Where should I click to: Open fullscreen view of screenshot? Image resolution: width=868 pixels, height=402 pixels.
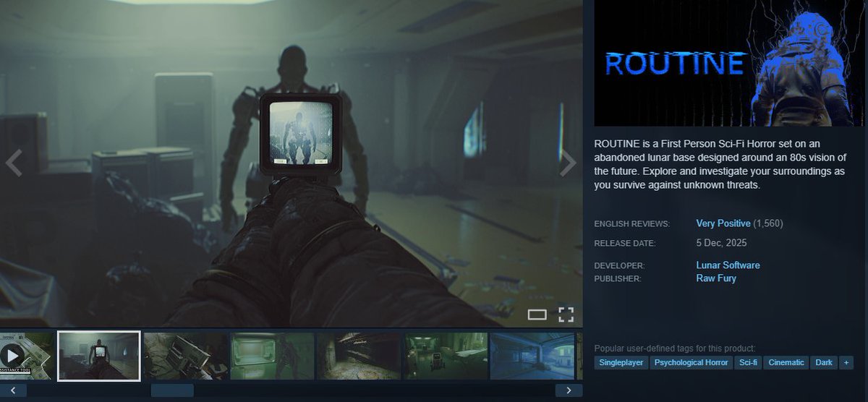pos(566,314)
